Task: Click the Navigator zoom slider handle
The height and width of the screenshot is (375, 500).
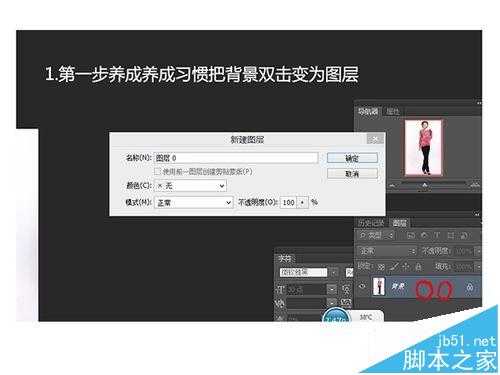Action: [425, 184]
